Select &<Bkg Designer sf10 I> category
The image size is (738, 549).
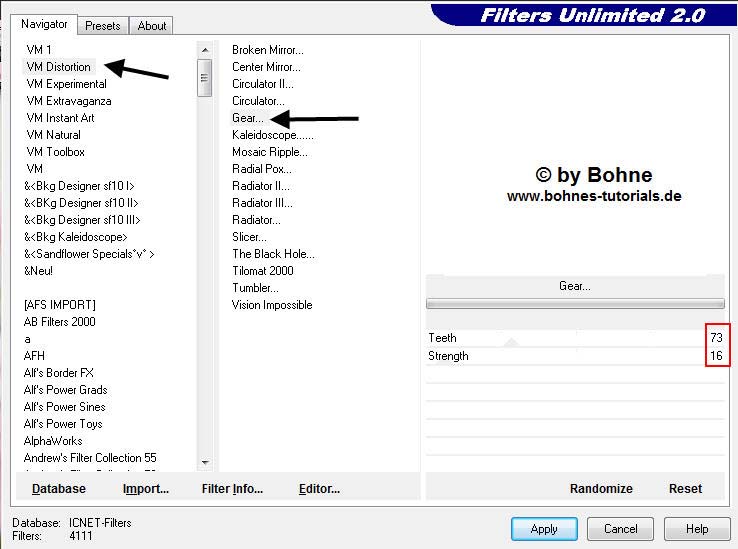tap(79, 186)
